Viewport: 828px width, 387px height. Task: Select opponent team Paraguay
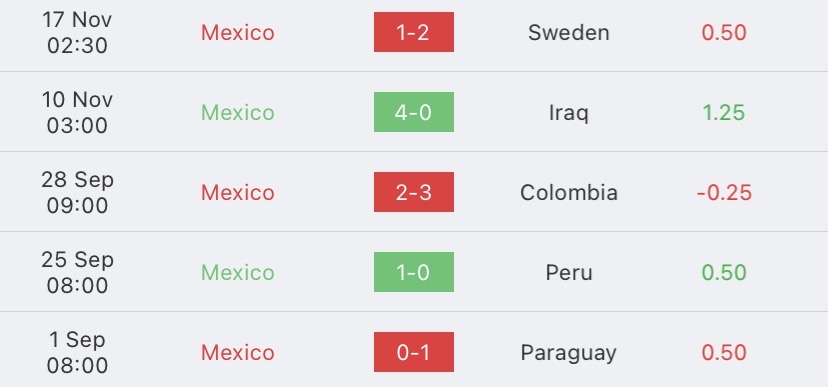569,353
